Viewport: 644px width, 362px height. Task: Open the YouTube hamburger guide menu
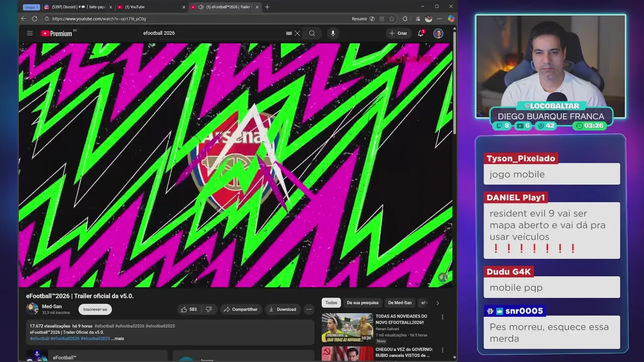(30, 33)
